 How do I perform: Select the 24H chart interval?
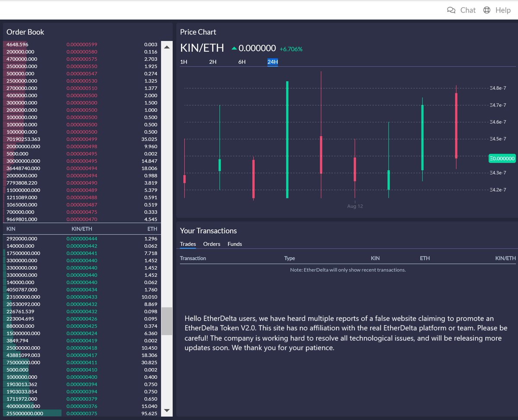[272, 62]
